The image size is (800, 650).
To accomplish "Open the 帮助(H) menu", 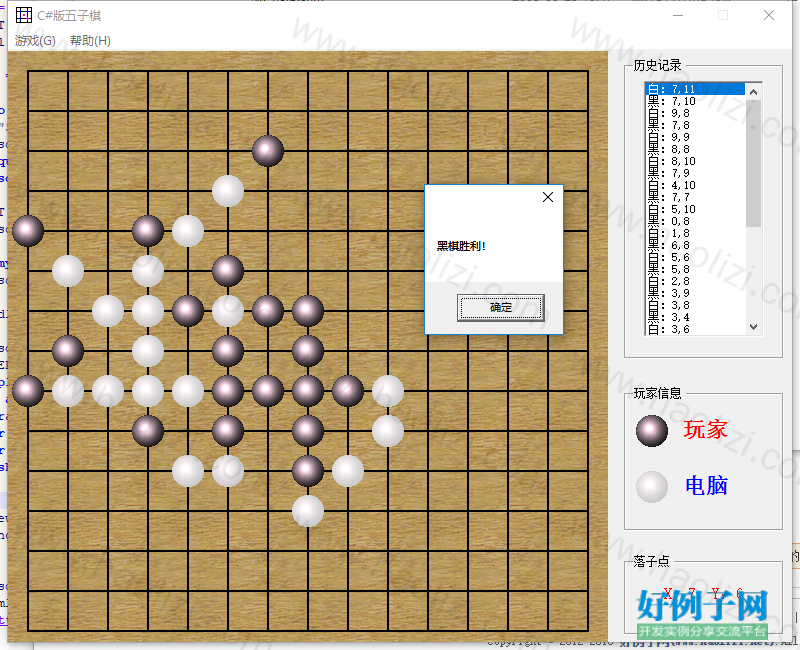I will coord(90,41).
